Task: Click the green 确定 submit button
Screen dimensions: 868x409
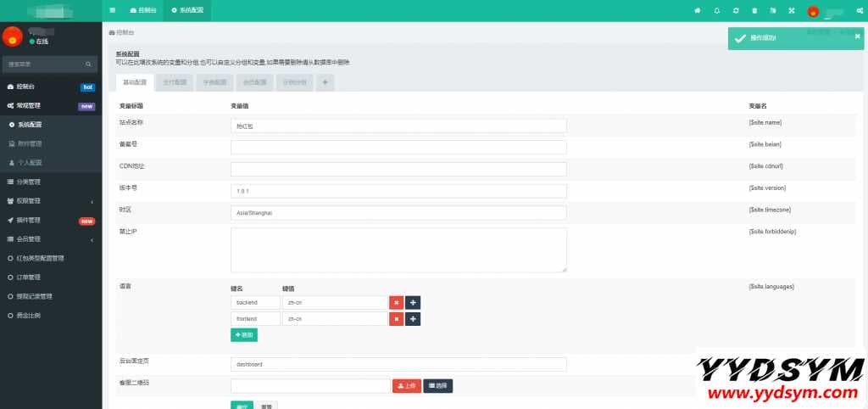Action: pos(242,405)
